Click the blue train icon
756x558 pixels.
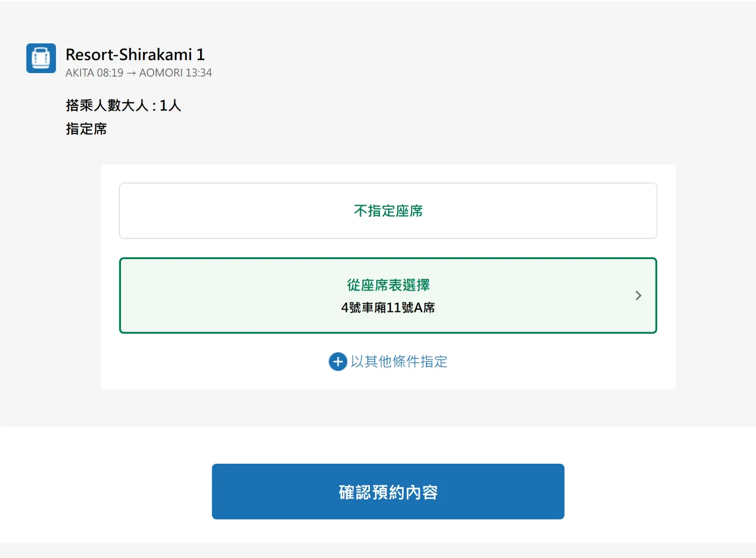[41, 58]
